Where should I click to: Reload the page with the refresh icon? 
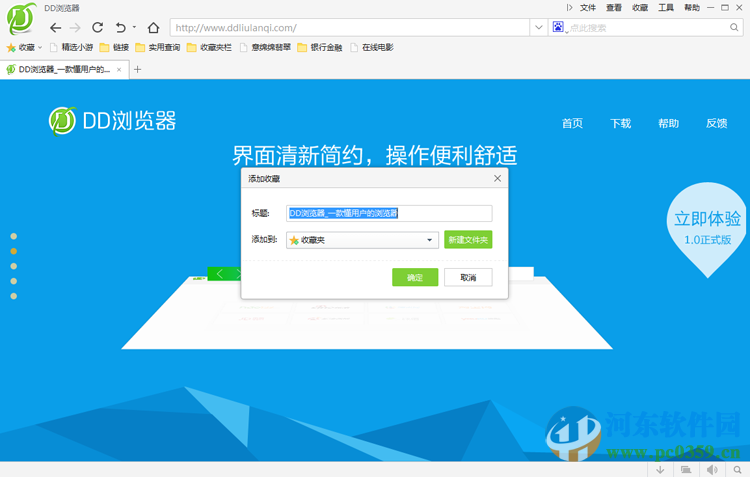click(x=98, y=27)
